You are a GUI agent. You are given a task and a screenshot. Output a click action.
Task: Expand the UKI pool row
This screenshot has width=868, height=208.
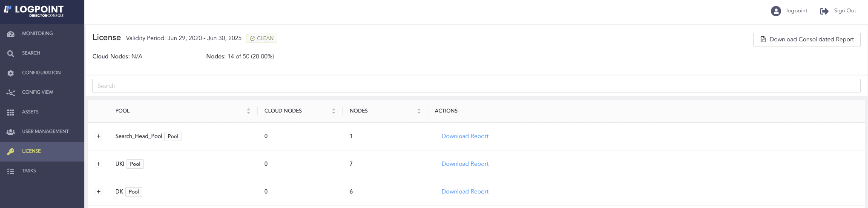point(98,164)
